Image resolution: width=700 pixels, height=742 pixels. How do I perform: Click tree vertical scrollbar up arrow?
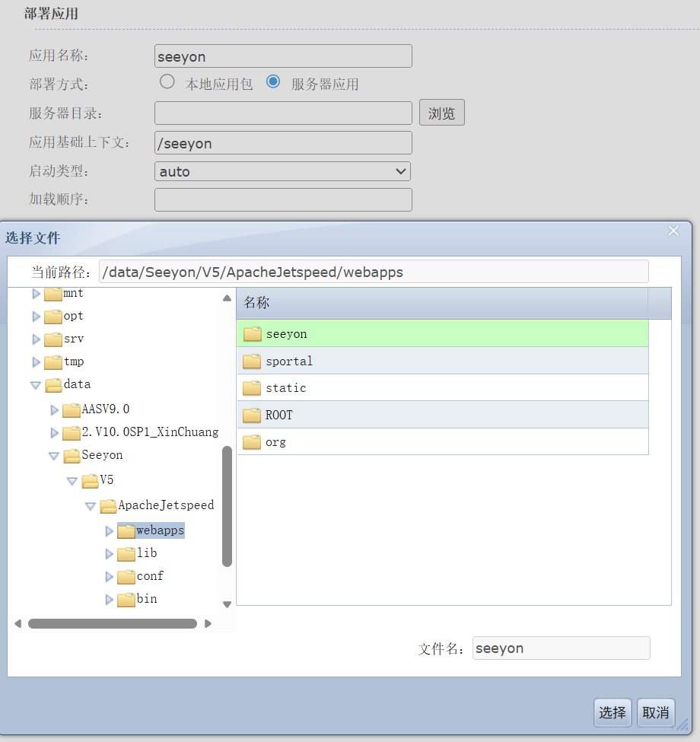(x=227, y=298)
